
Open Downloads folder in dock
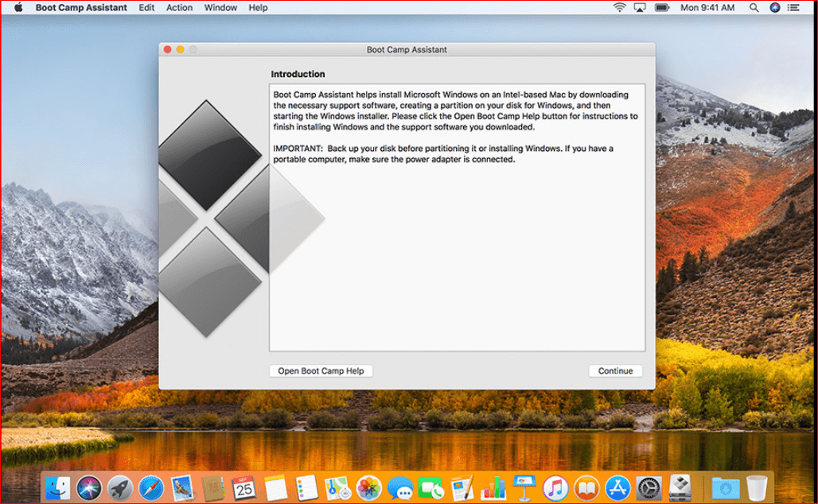(726, 488)
